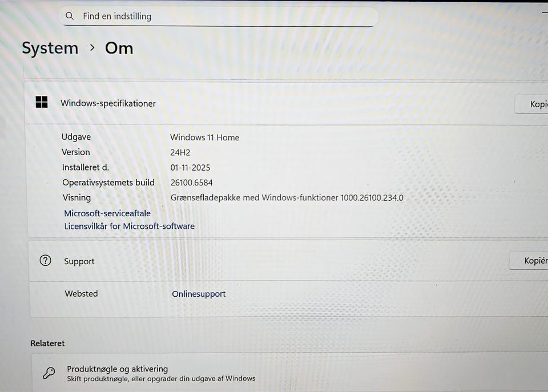Screen dimensions: 548x392
Task: Select the 'Grænsefladepakke med Windows-funktioner' value
Action: point(287,198)
